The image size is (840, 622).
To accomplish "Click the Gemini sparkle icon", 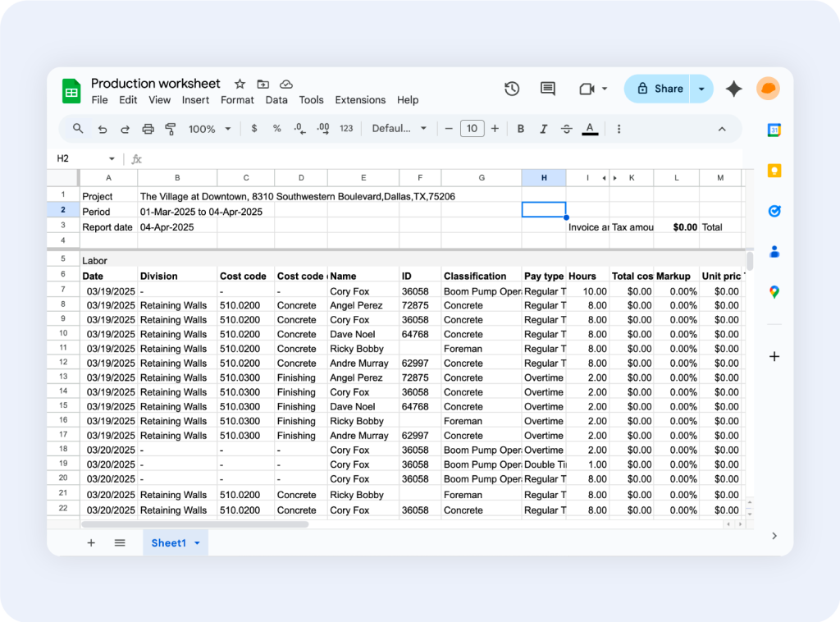I will [x=733, y=89].
